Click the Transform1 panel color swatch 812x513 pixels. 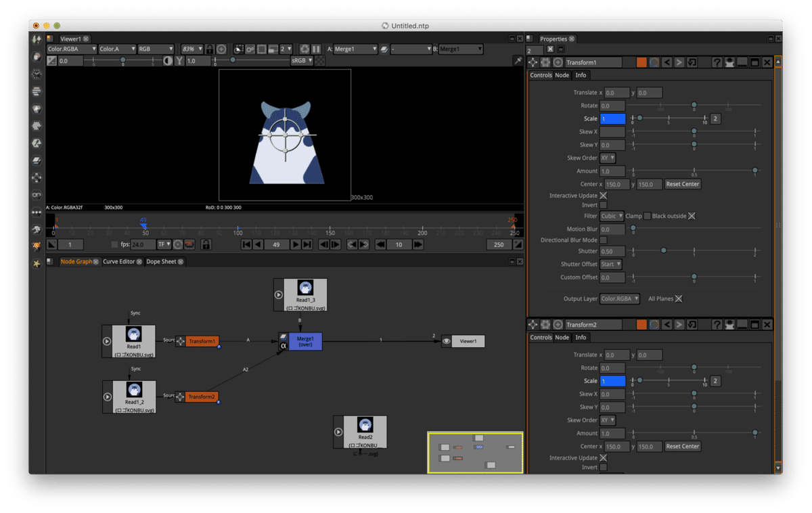[641, 62]
